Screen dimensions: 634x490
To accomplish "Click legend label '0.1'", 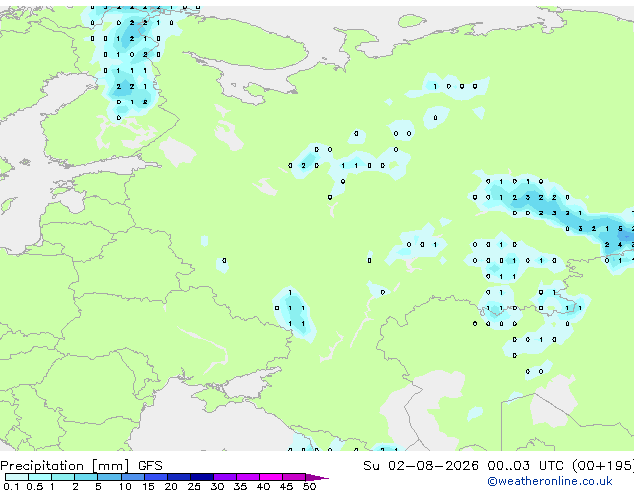I will pos(11,486).
